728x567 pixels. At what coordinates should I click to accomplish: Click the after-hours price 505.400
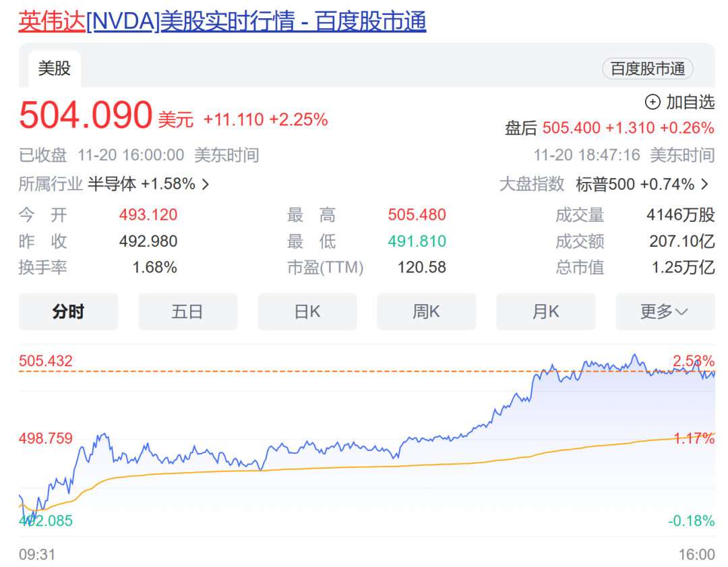tap(571, 127)
